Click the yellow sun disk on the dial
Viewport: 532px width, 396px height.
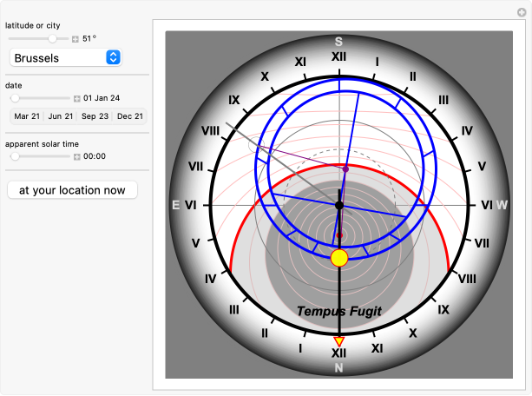pyautogui.click(x=339, y=257)
